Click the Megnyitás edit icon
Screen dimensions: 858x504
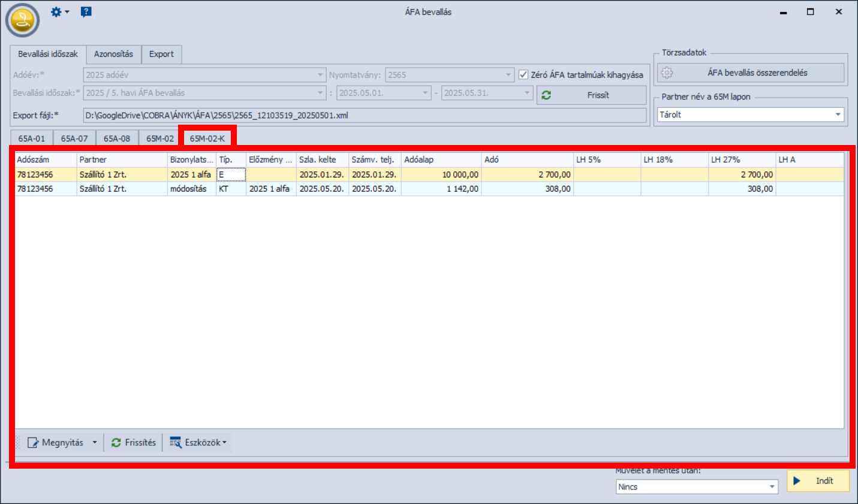pyautogui.click(x=33, y=443)
